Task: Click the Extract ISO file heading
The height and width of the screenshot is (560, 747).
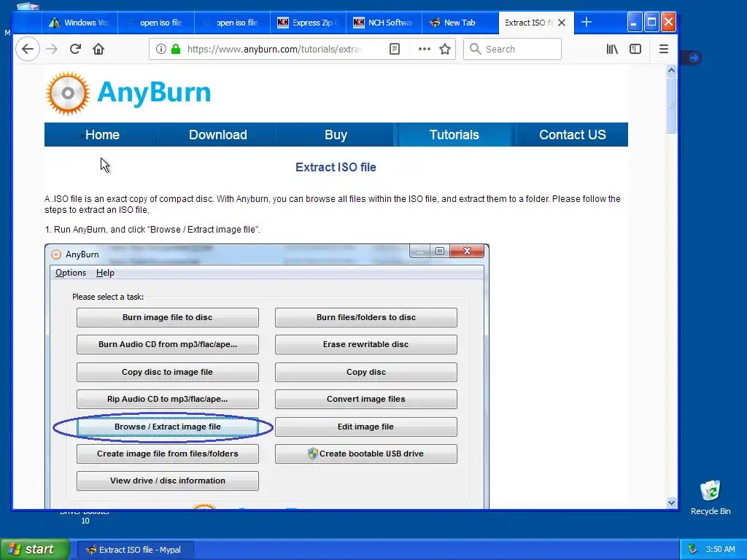Action: click(336, 167)
